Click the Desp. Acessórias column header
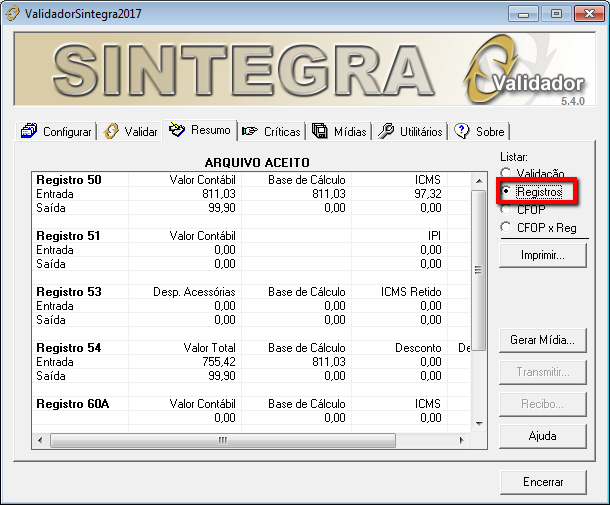610x505 pixels. pos(194,292)
